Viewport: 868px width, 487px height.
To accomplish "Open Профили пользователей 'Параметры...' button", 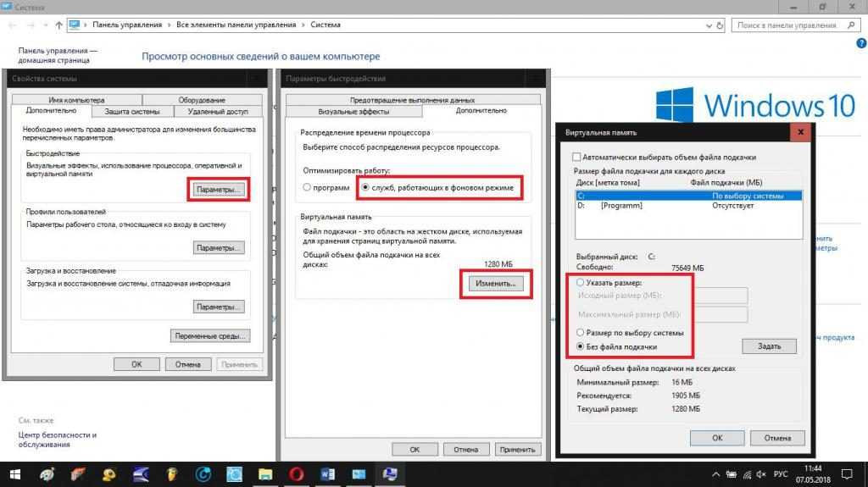I will 219,248.
